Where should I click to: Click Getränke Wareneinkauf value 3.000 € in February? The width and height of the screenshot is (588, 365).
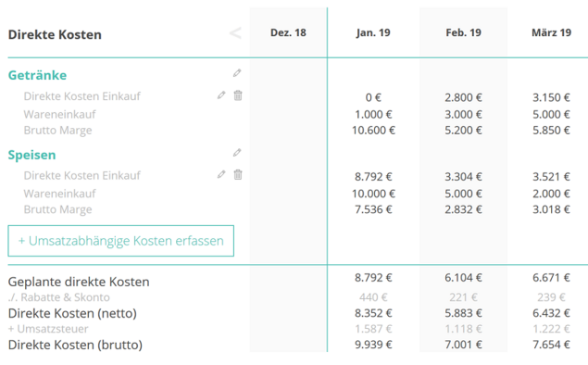click(463, 114)
